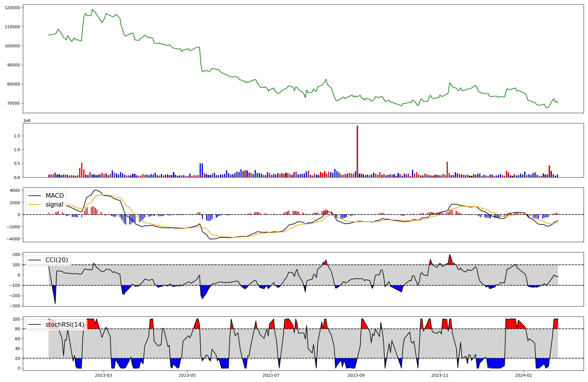This screenshot has width=588, height=382.
Task: Click the 1e6 volume scale label
Action: (x=27, y=121)
